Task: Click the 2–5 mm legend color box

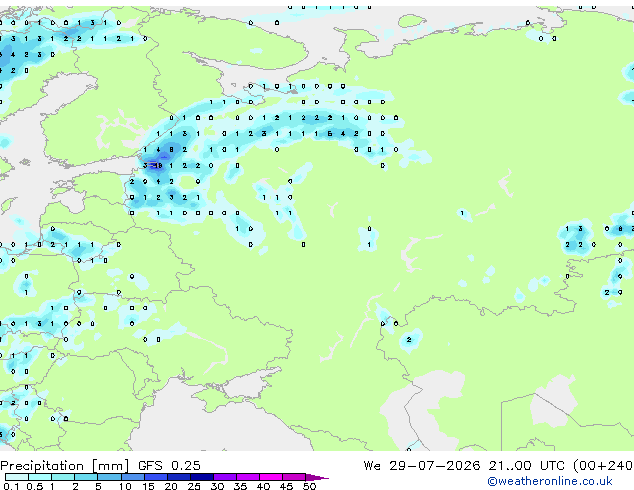Action: tap(86, 477)
